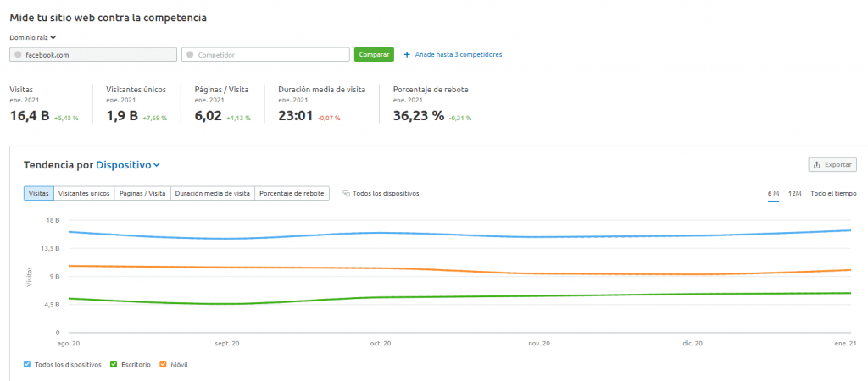The height and width of the screenshot is (381, 868).
Task: Switch the time range to Todo el tiempo
Action: [x=834, y=194]
